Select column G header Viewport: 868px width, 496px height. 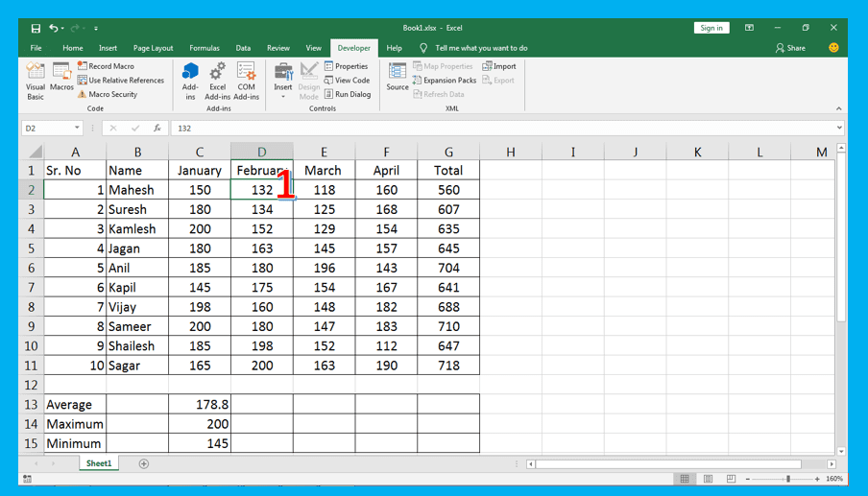(448, 152)
